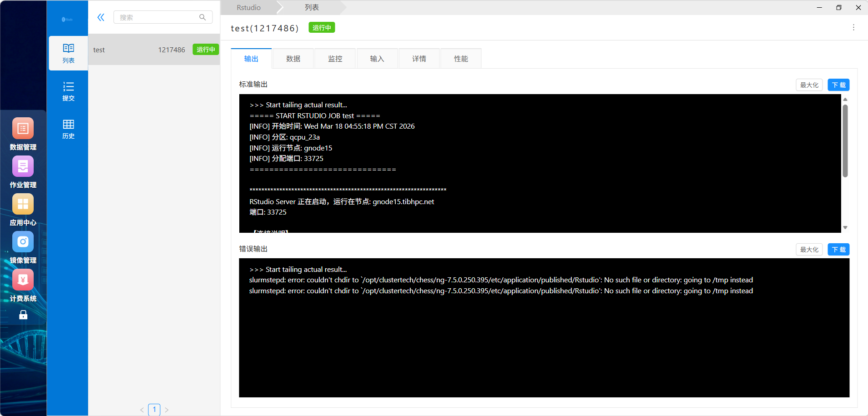Select page 1 in pagination
The height and width of the screenshot is (416, 868).
[154, 410]
